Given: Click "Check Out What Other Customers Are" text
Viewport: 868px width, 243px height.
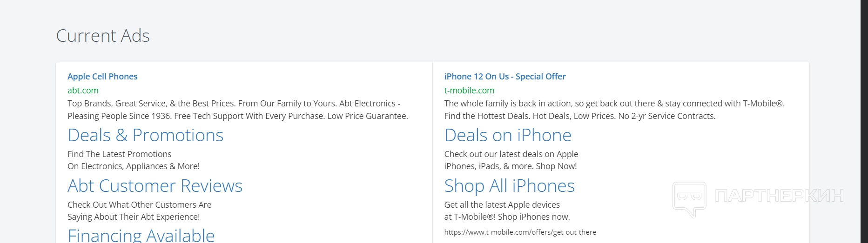Looking at the screenshot, I should coord(139,204).
